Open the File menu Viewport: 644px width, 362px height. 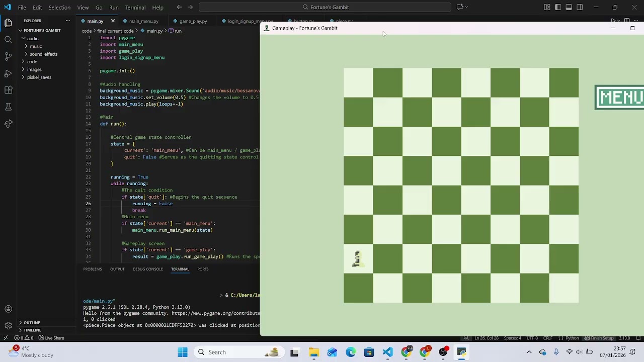tap(22, 8)
